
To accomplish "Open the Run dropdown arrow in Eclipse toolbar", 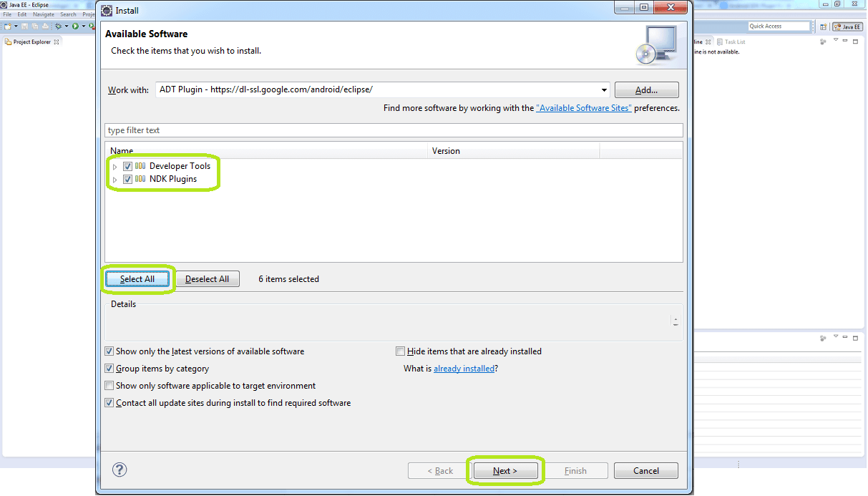I will (84, 26).
